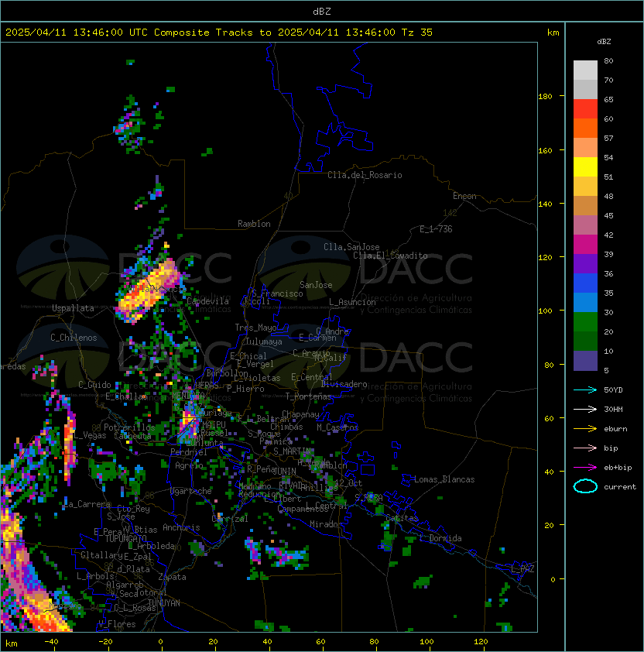
Task: Select the red swatch between 65 and 60
Action: (x=585, y=109)
